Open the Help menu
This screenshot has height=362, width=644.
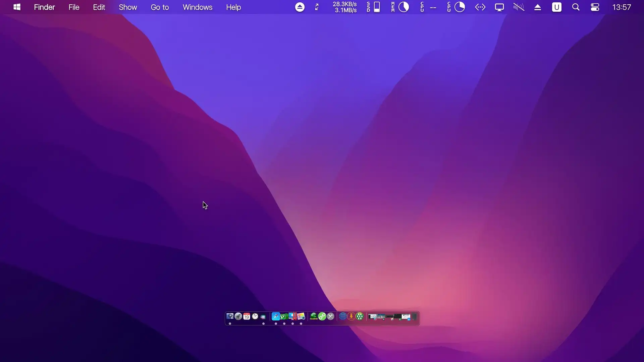(x=233, y=7)
